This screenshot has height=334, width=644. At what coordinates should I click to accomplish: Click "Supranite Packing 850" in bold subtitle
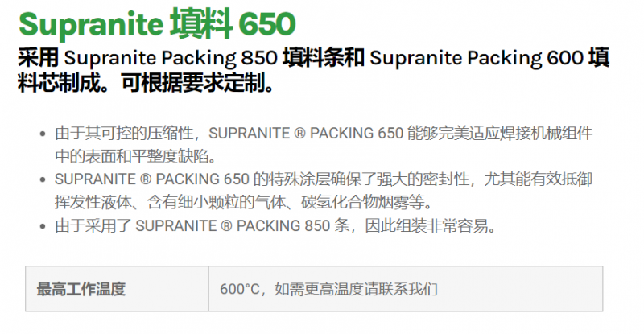pos(171,58)
